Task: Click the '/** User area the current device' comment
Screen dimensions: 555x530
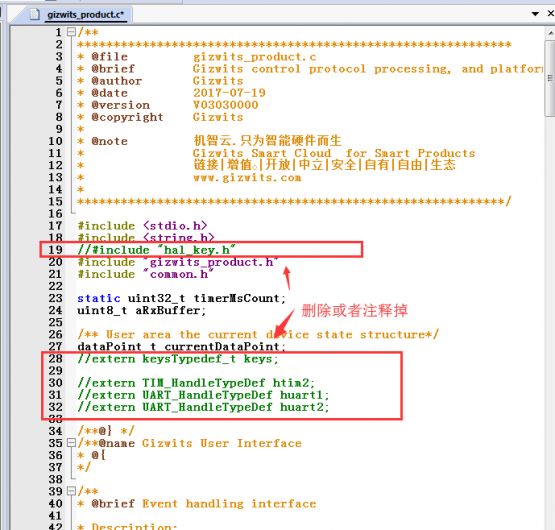Action: tap(258, 335)
